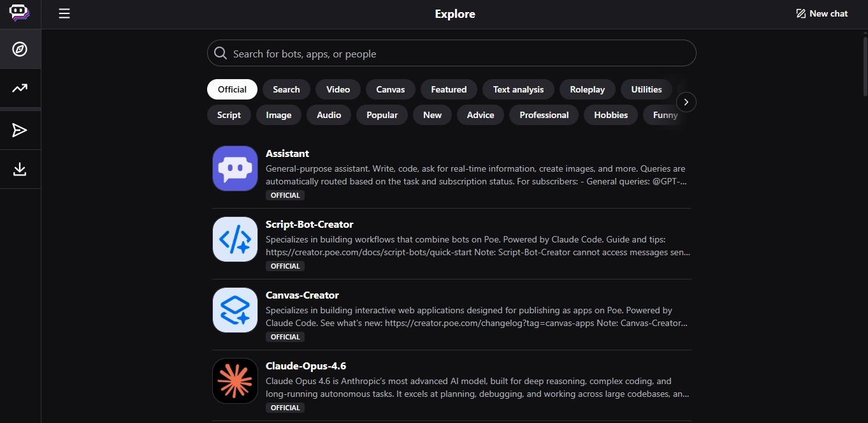Focus the search for bots field
This screenshot has height=423, width=868.
pos(451,53)
